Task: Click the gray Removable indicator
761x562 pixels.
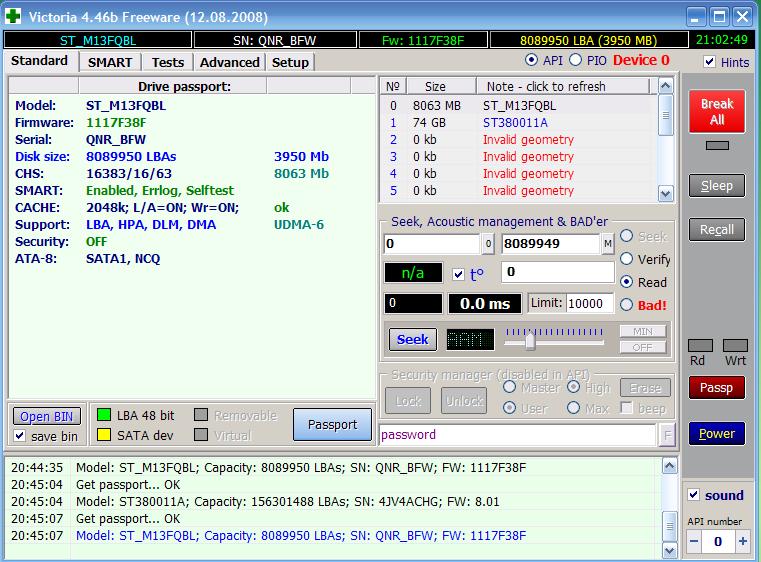Action: point(201,415)
